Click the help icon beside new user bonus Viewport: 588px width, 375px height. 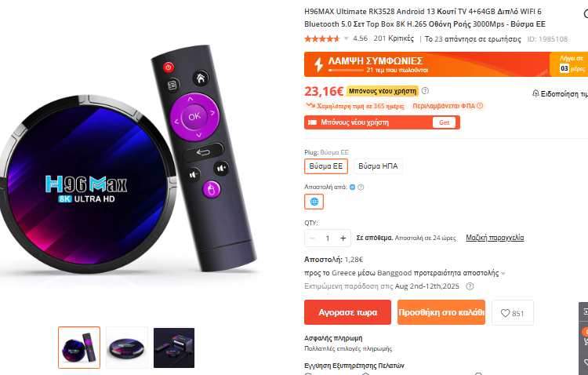[425, 90]
